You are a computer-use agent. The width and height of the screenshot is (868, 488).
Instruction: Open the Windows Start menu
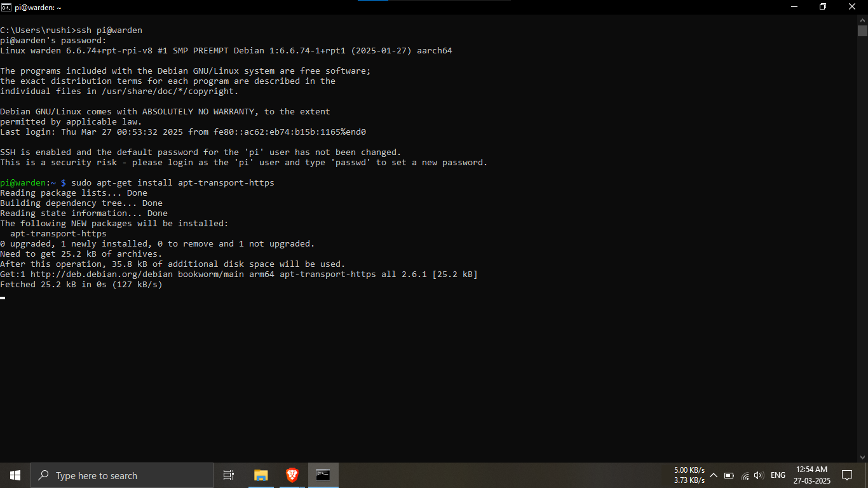click(x=15, y=475)
